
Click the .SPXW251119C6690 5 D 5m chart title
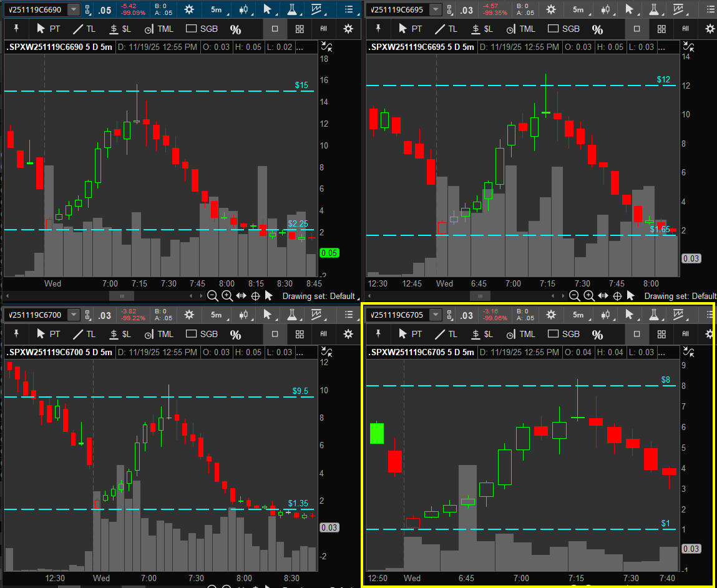[59, 47]
